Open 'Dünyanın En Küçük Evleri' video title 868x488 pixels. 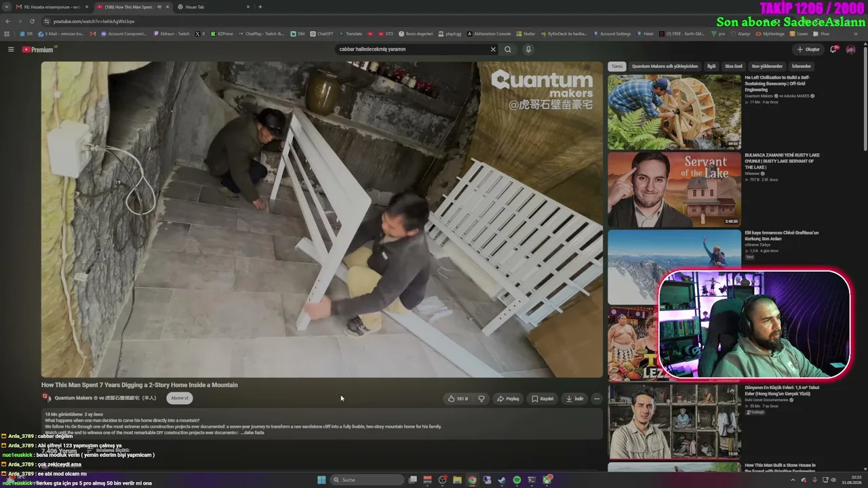click(782, 391)
